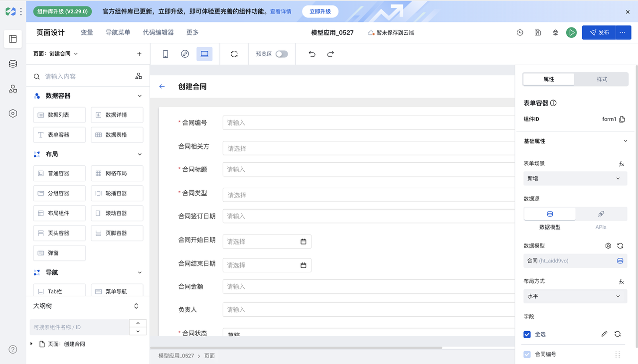Click the fx icon for 表单场景
The width and height of the screenshot is (638, 364).
click(x=622, y=164)
